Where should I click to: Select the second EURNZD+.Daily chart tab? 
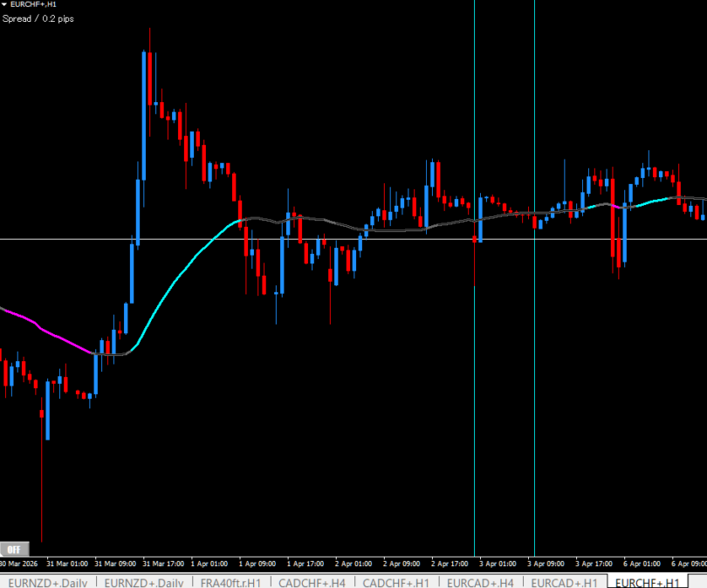(141, 582)
